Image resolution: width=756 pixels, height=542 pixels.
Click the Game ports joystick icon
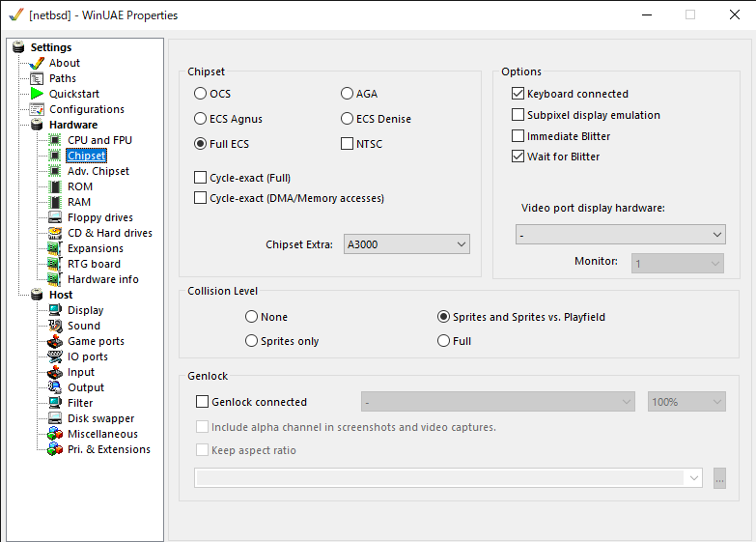click(55, 341)
